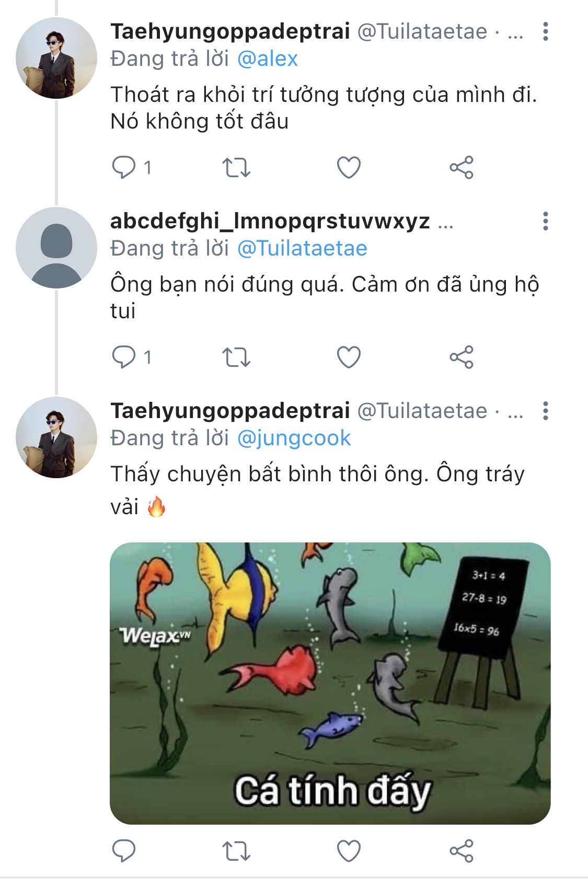Retweet the tweet with the fish meme
588x879 pixels.
(236, 851)
